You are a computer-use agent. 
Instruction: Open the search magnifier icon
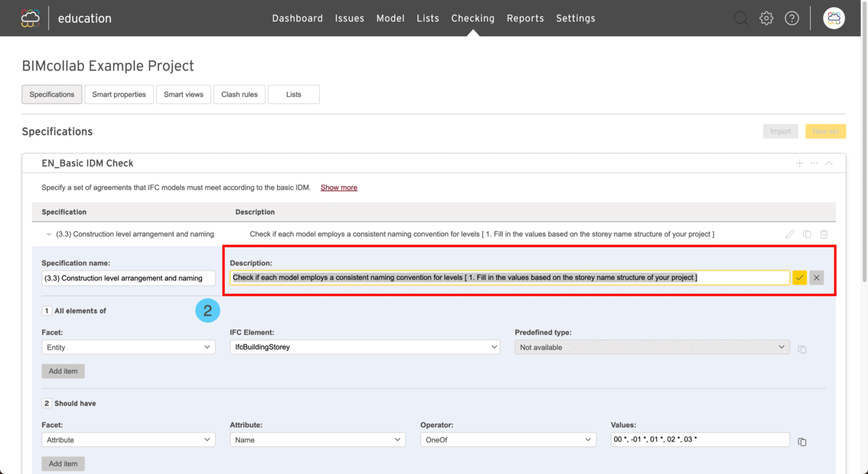tap(741, 18)
